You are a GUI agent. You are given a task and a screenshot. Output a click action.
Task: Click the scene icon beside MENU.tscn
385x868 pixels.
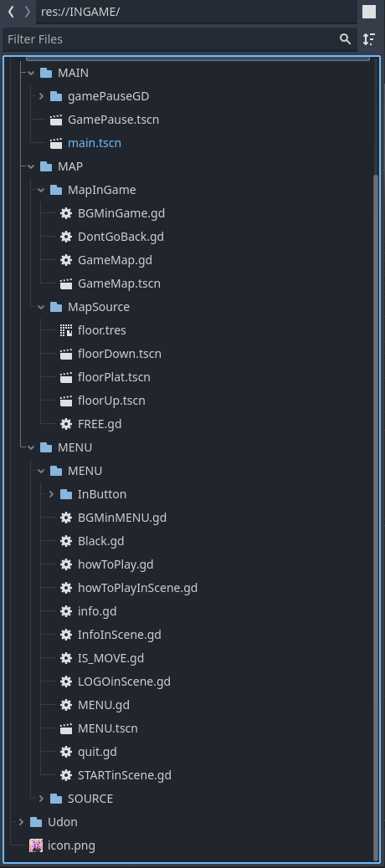click(x=66, y=728)
